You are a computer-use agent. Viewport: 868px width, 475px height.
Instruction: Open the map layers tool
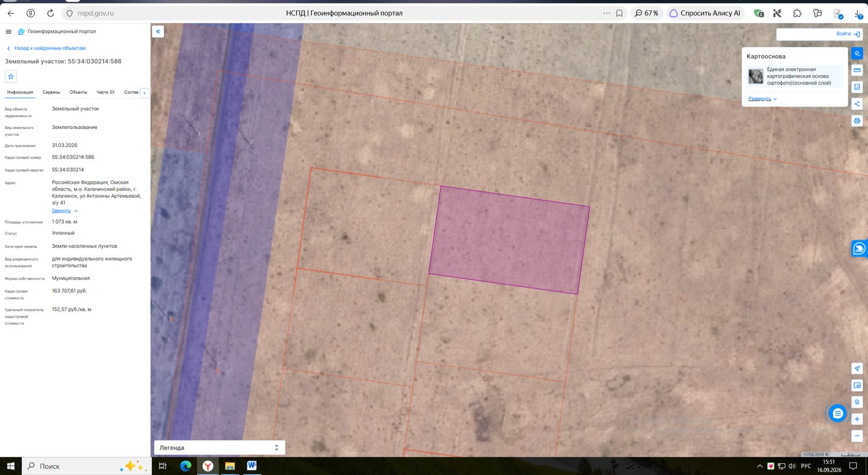tap(857, 53)
